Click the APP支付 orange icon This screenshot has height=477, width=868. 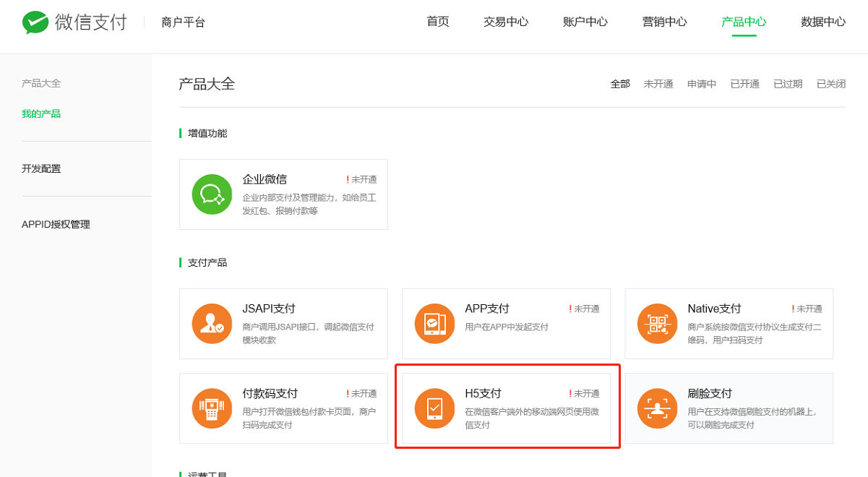tap(434, 324)
